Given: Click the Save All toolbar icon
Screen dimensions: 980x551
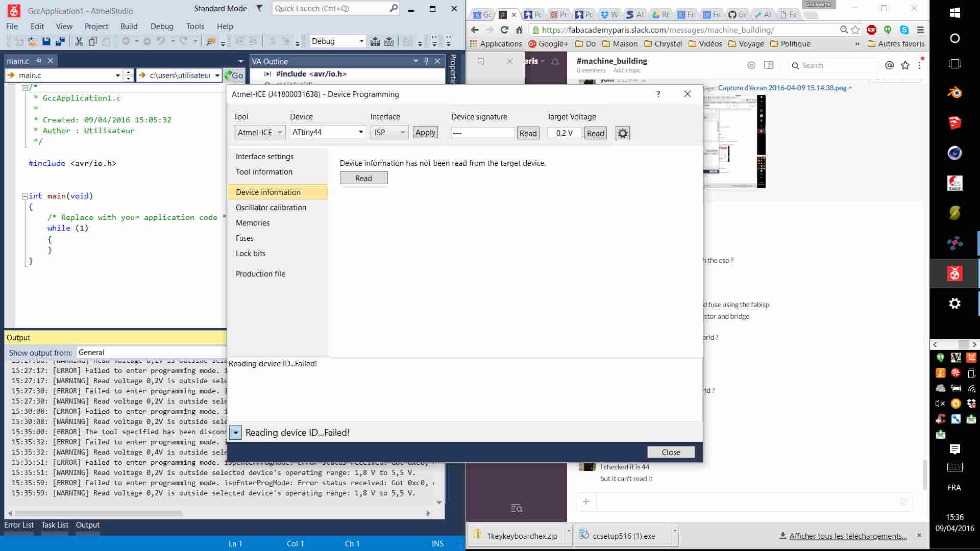Looking at the screenshot, I should point(60,41).
